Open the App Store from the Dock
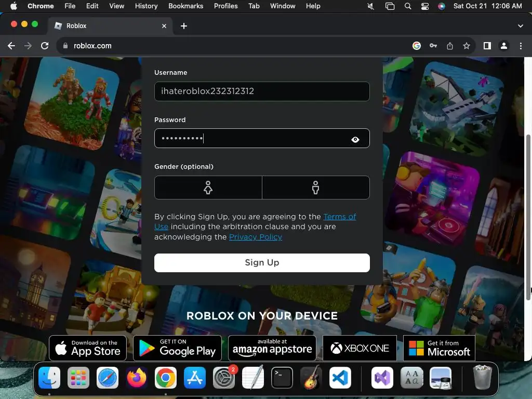The width and height of the screenshot is (532, 399). (x=195, y=378)
